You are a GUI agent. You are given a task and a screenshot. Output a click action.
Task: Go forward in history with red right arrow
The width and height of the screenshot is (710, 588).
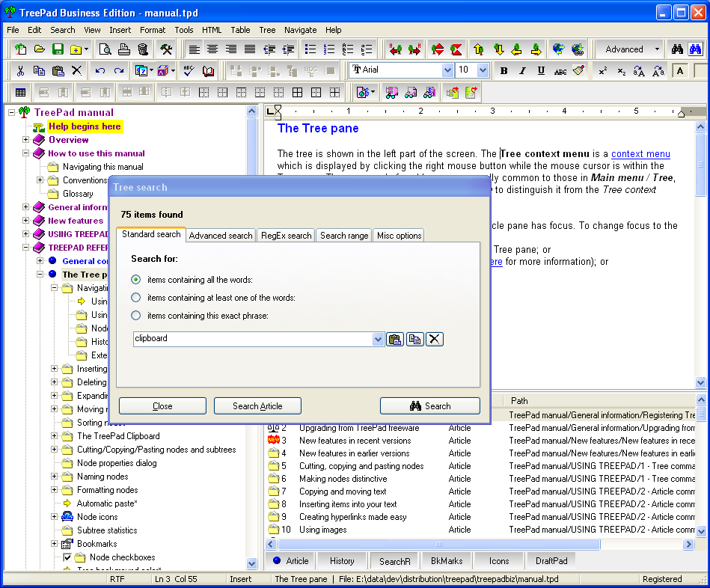tap(414, 49)
